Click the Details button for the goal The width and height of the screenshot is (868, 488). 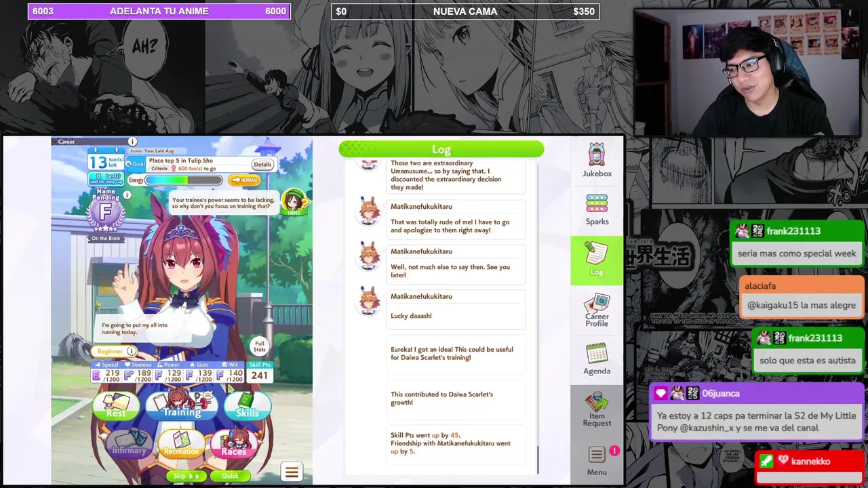[262, 165]
